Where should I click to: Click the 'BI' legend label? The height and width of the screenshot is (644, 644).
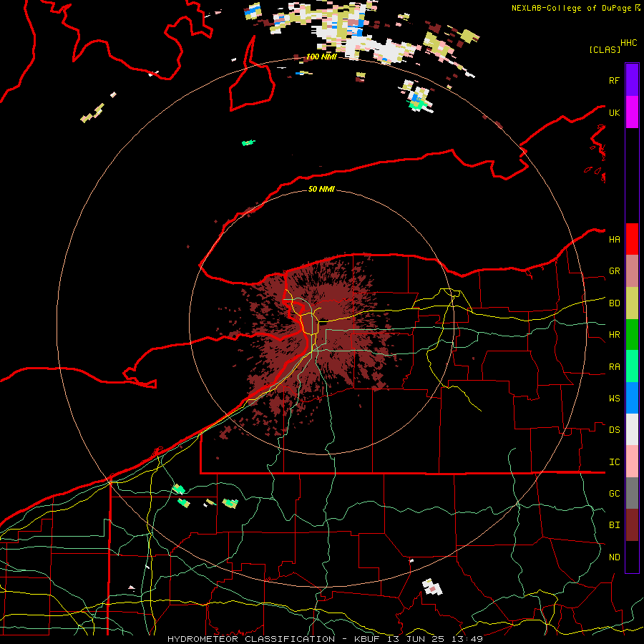point(615,525)
